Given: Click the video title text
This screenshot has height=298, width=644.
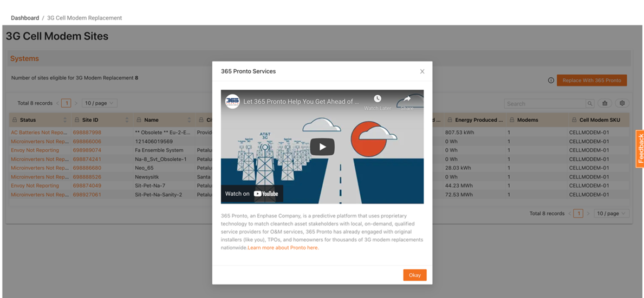Looking at the screenshot, I should (301, 101).
